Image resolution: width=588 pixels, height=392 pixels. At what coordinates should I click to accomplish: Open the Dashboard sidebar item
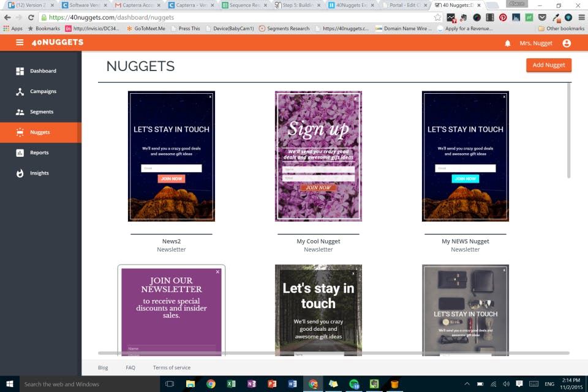[40, 71]
